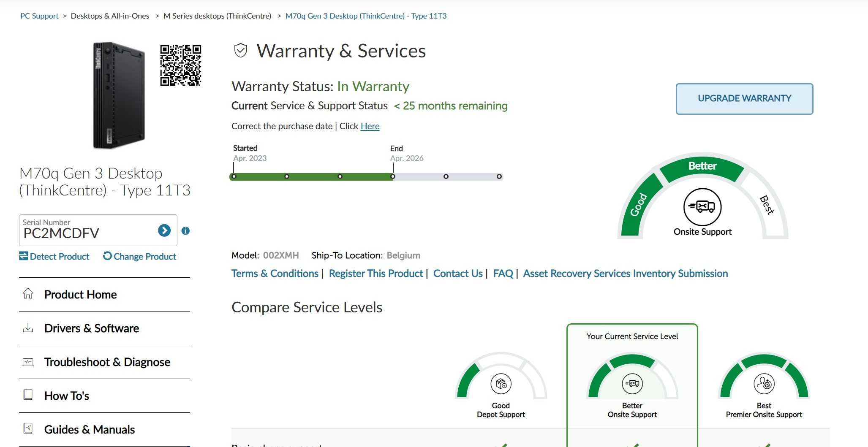Open Terms & Conditions link

pyautogui.click(x=275, y=274)
